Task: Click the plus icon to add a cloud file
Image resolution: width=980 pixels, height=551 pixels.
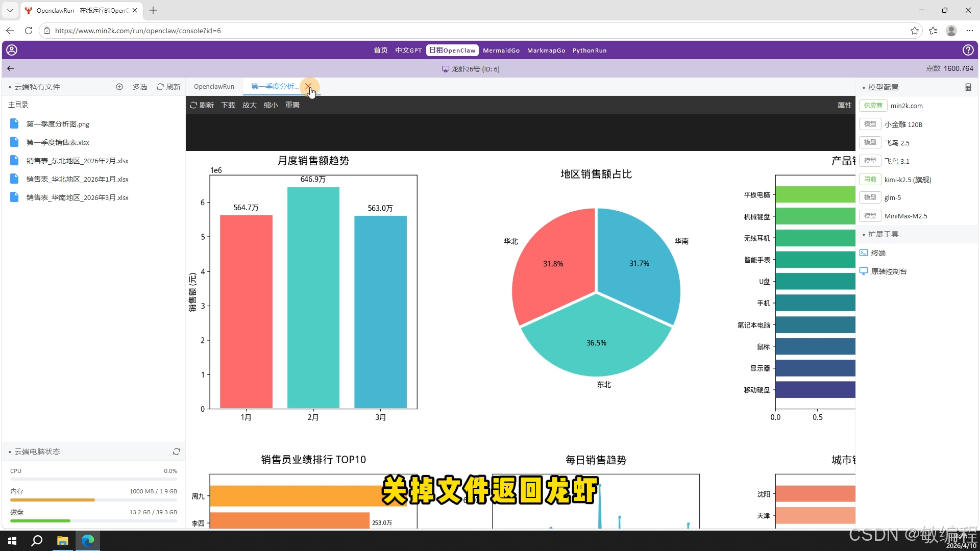Action: click(x=119, y=87)
